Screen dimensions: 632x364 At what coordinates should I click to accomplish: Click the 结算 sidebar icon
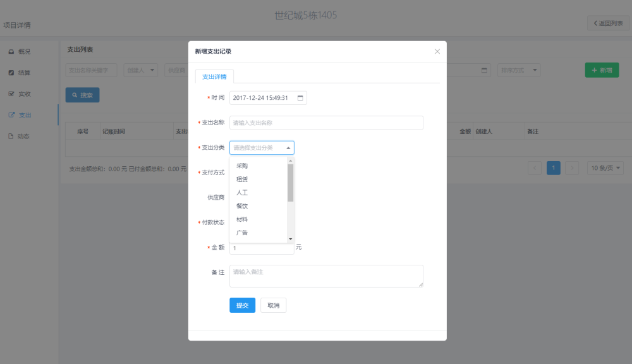[x=11, y=73]
